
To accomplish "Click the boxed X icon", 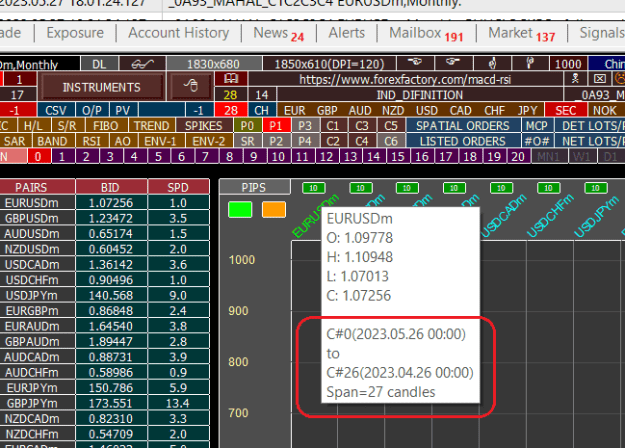I will [599, 79].
